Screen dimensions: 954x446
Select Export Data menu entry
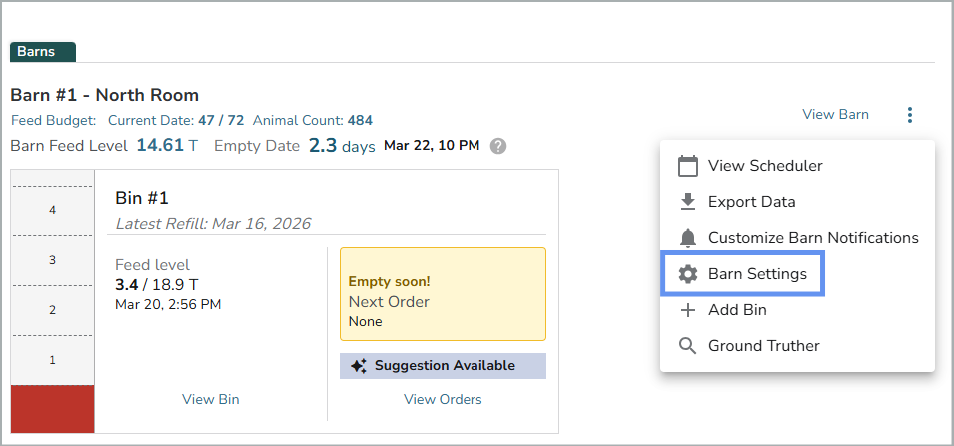[751, 202]
